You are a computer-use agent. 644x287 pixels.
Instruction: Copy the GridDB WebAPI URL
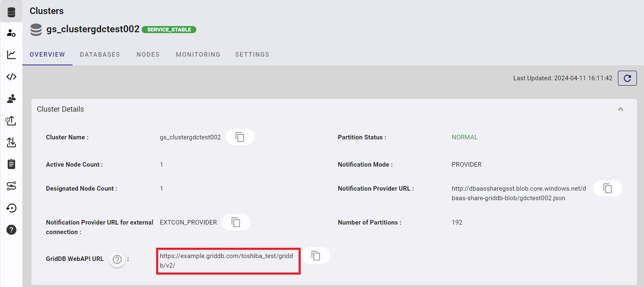click(316, 256)
